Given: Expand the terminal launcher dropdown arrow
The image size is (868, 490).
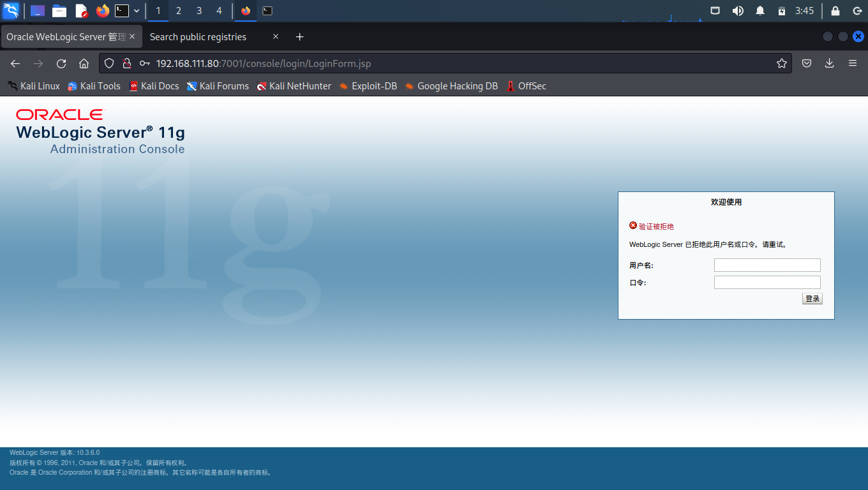Looking at the screenshot, I should pyautogui.click(x=137, y=11).
